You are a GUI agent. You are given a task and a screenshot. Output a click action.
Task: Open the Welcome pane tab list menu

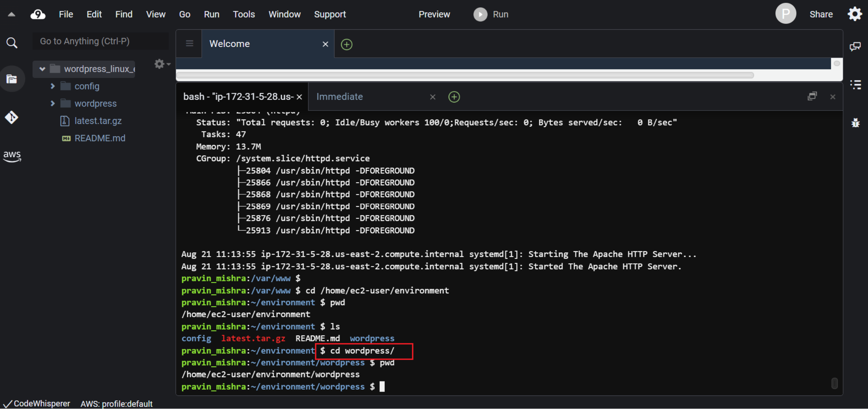(189, 43)
